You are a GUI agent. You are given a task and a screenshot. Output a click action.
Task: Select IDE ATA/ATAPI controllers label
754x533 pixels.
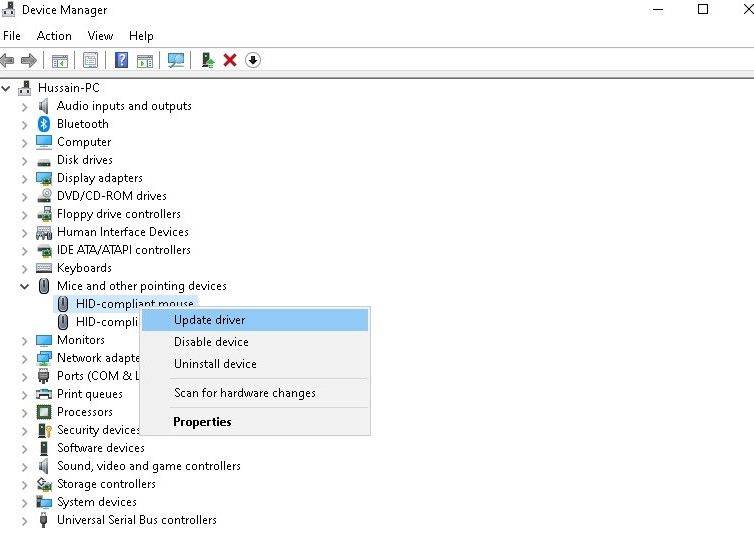[x=124, y=250]
